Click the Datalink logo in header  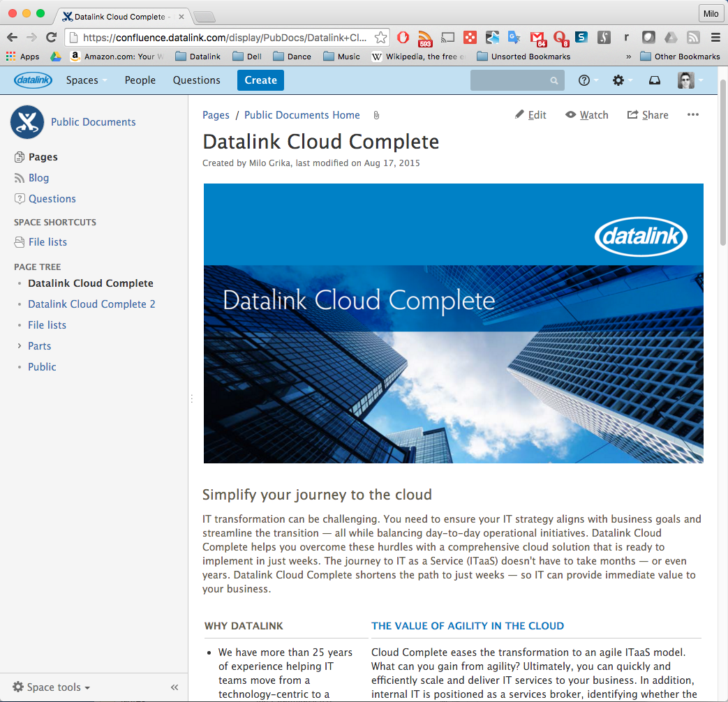[33, 80]
